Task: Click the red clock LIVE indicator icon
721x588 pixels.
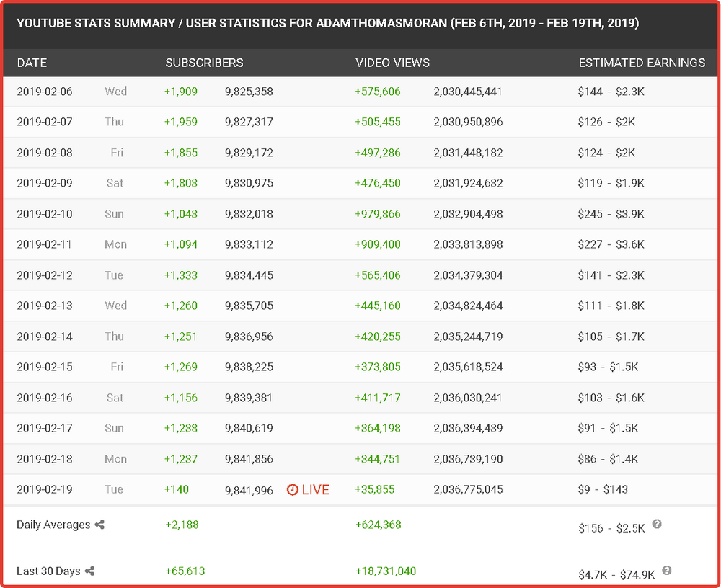Action: (293, 489)
